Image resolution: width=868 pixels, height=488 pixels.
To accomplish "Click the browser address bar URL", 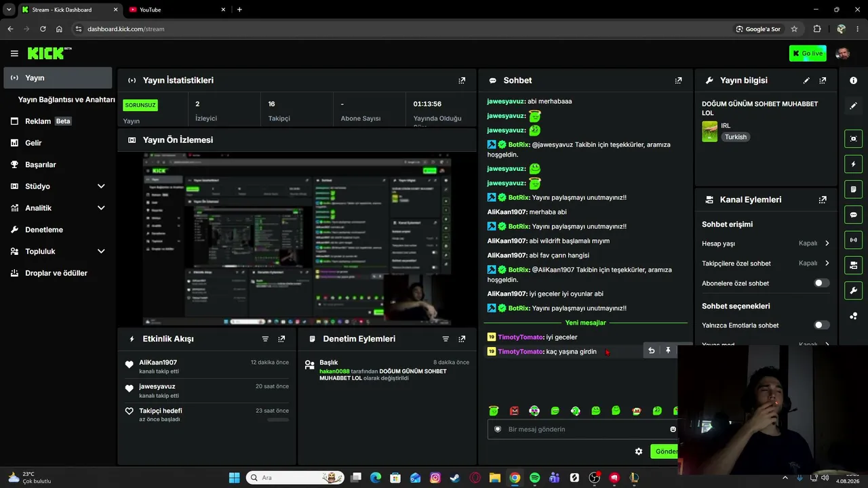I will (126, 29).
